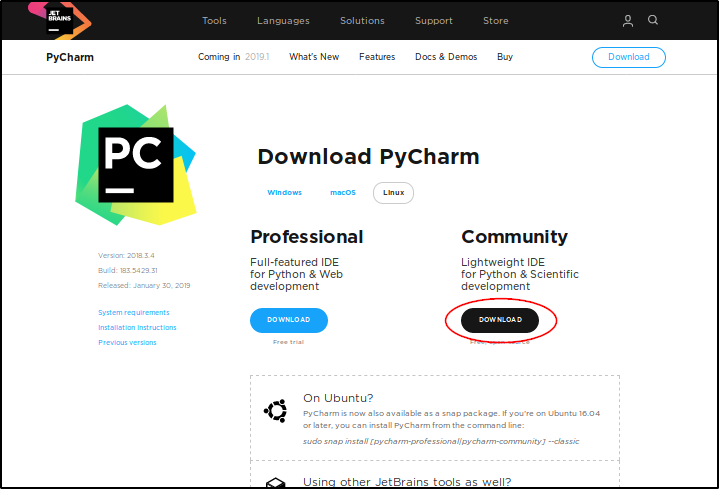Open the user account icon
The width and height of the screenshot is (719, 489).
[x=628, y=21]
